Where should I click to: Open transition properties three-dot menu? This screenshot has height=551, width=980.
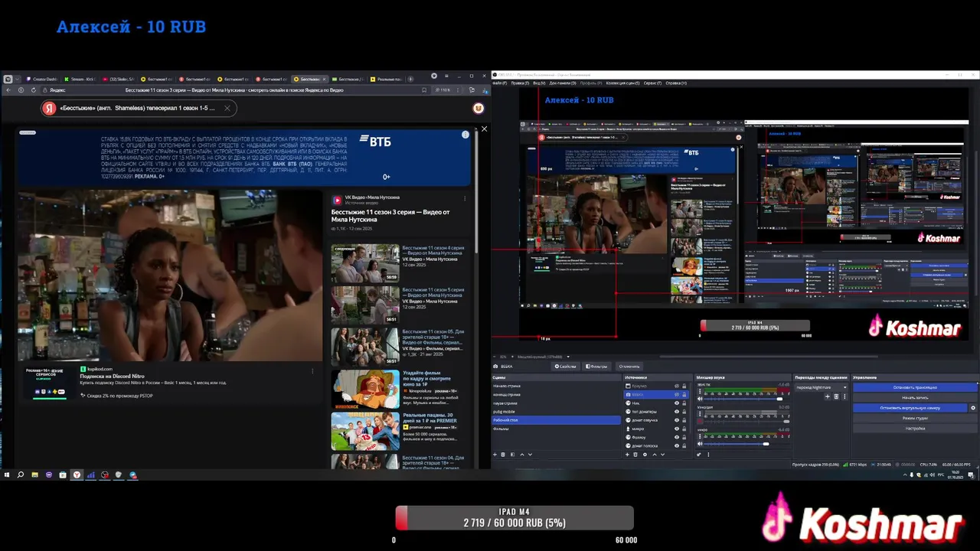point(844,396)
